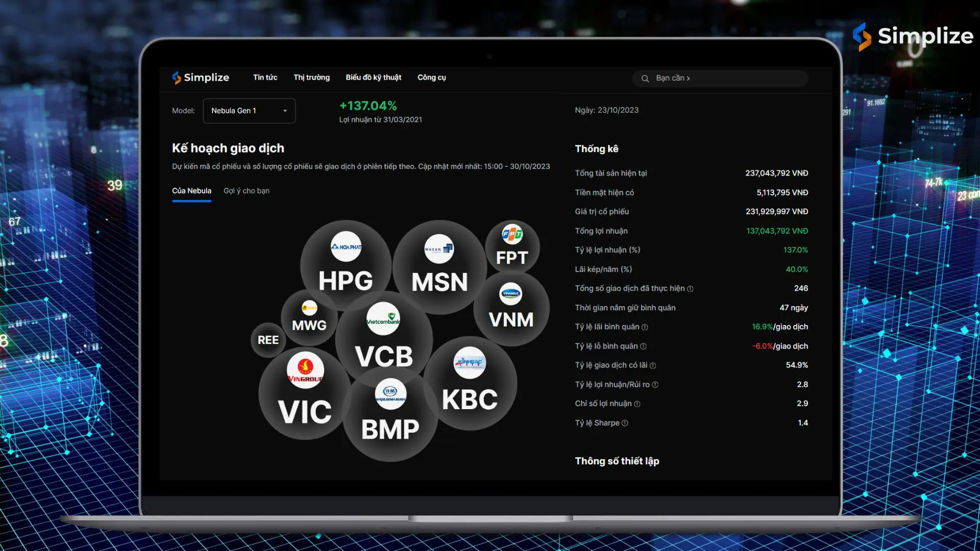Select the KBC stock ticker label
This screenshot has width=980, height=551.
click(x=470, y=399)
